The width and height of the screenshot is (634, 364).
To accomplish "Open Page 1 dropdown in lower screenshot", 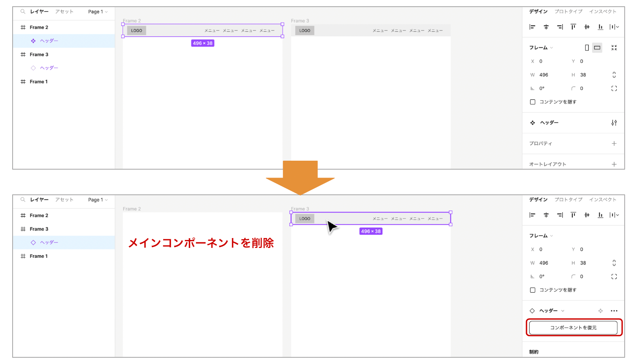I will 98,200.
